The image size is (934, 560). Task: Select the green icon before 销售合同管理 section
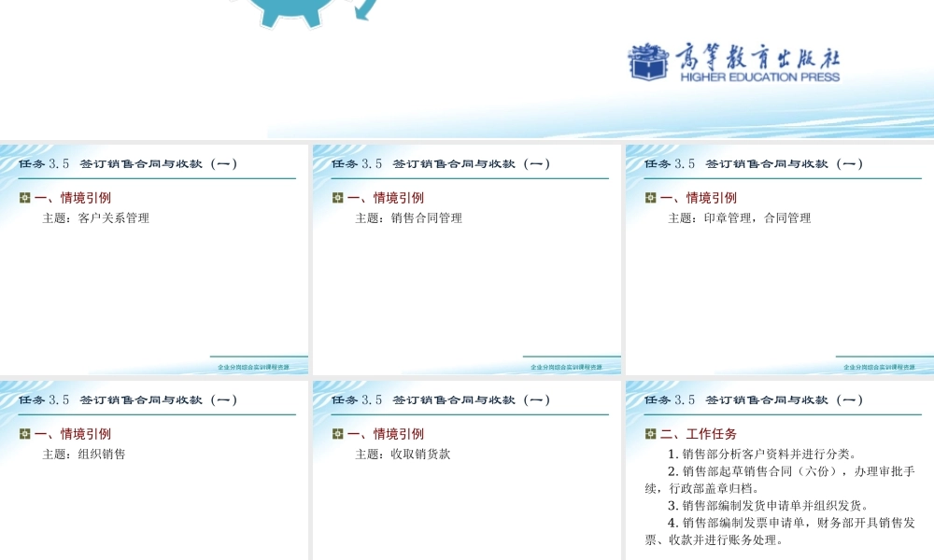coord(336,197)
